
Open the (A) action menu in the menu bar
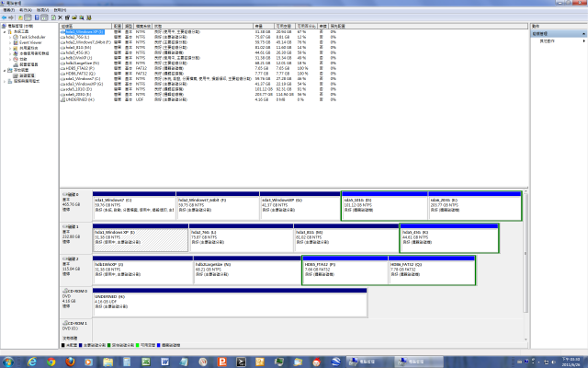[26, 10]
